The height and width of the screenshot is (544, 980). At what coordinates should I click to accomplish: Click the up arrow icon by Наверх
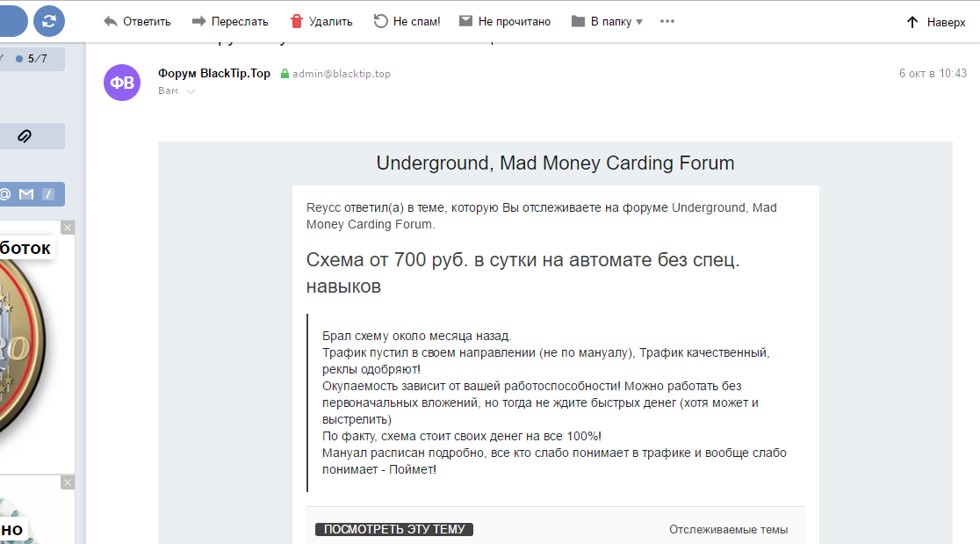pyautogui.click(x=912, y=22)
